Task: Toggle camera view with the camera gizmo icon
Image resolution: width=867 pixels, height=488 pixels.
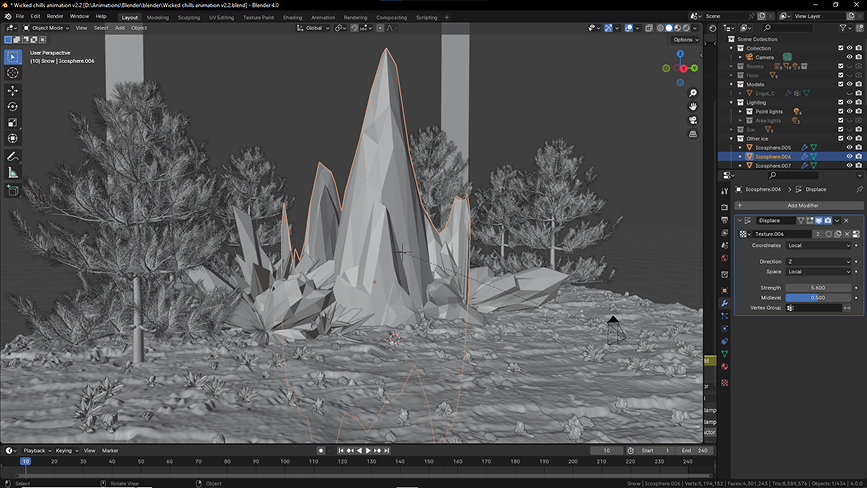Action: [x=693, y=121]
